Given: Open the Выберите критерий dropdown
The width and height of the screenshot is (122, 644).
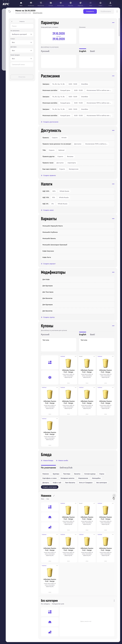Looking at the screenshot, I should [22, 34].
